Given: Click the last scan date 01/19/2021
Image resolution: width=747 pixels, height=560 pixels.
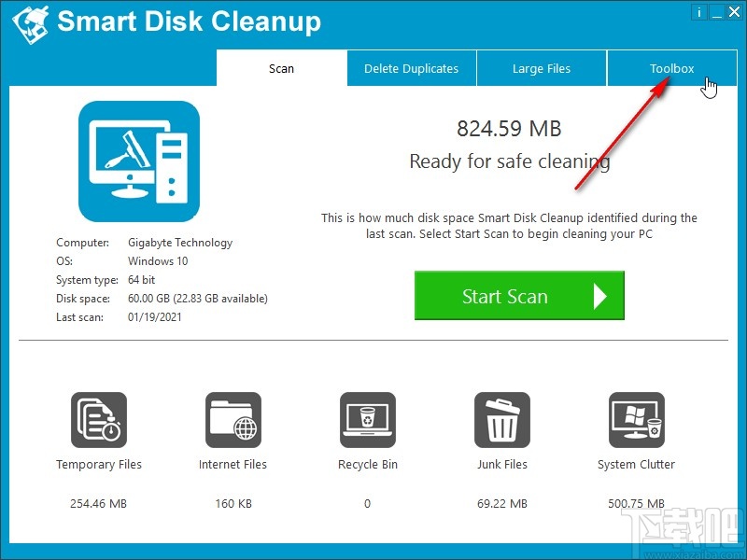Looking at the screenshot, I should [x=154, y=317].
